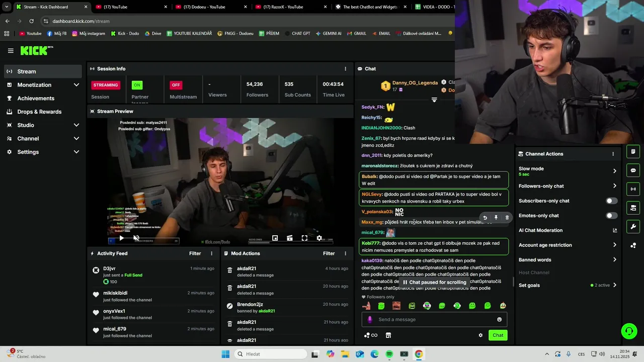The height and width of the screenshot is (362, 644).
Task: Select Stream in the left sidebar
Action: click(x=43, y=71)
